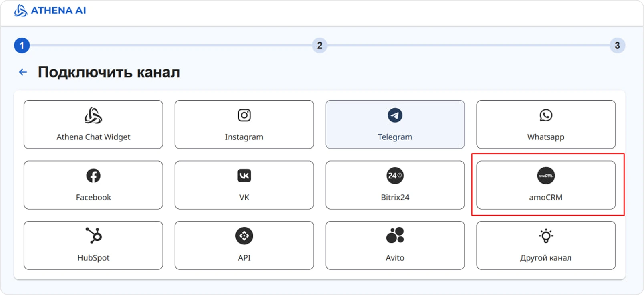Jump to step 2 in progress bar
The height and width of the screenshot is (295, 644).
(320, 45)
